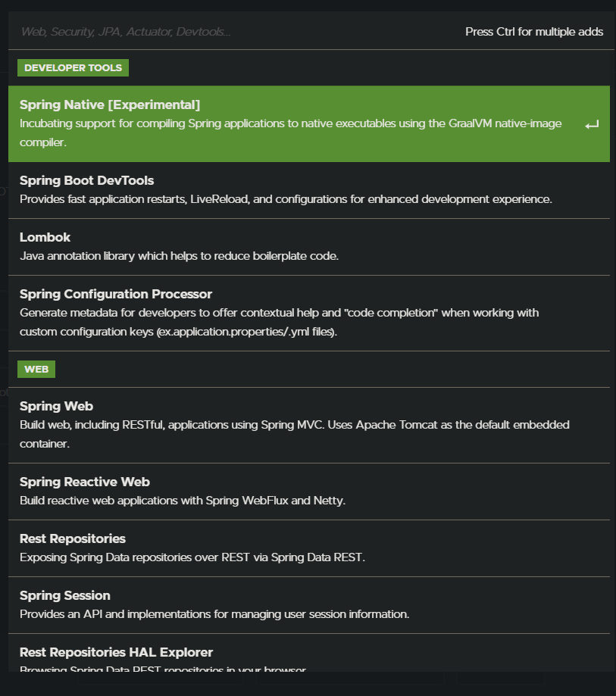The width and height of the screenshot is (616, 696).
Task: Click the WEB category badge
Action: coord(36,369)
